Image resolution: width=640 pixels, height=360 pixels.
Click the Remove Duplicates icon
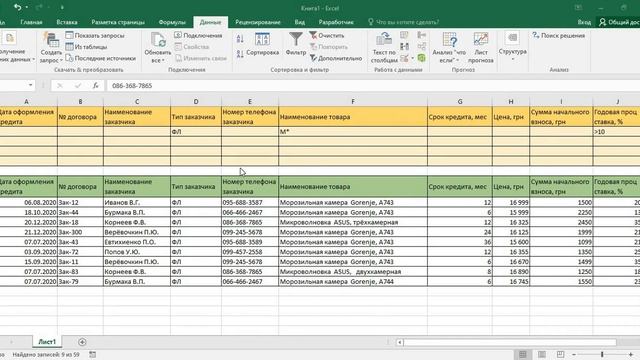click(404, 47)
